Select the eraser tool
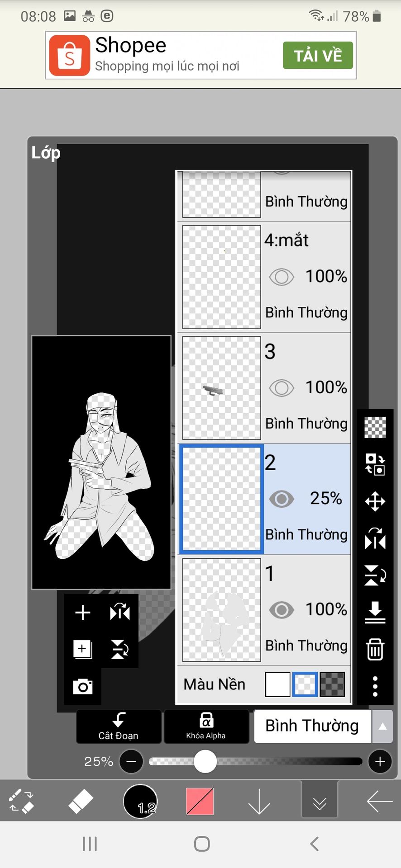The height and width of the screenshot is (868, 401). tap(81, 802)
